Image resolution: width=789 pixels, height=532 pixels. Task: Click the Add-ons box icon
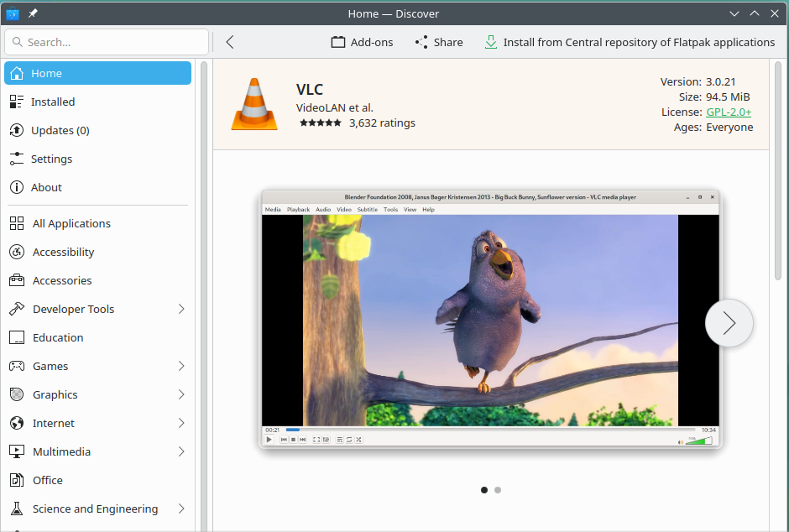tap(338, 42)
